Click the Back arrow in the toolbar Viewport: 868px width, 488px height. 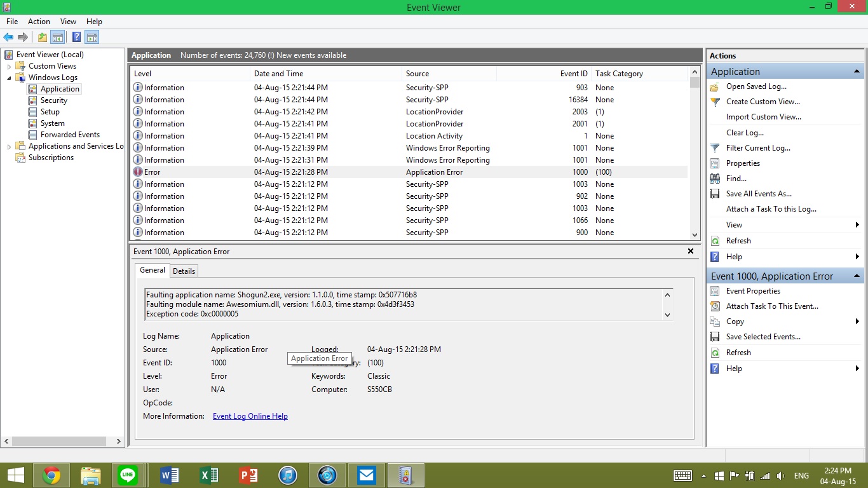pos(8,37)
